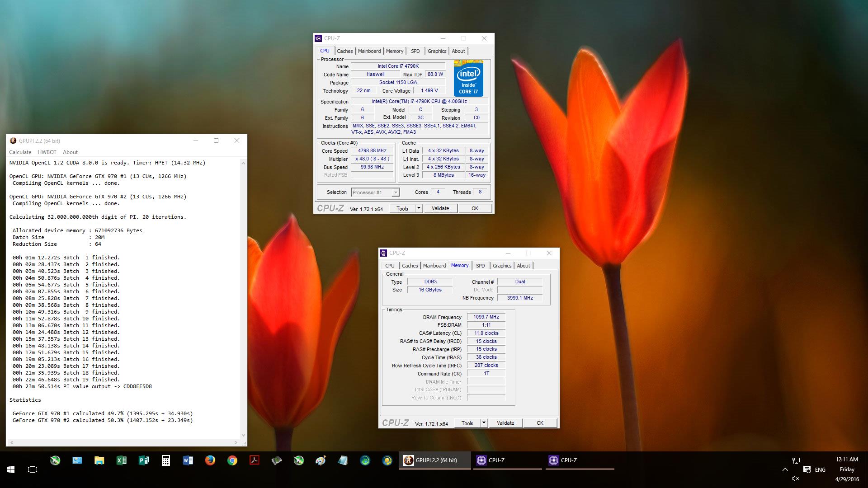Click Tools button in lower CPU-Z window
868x488 pixels.
point(467,423)
